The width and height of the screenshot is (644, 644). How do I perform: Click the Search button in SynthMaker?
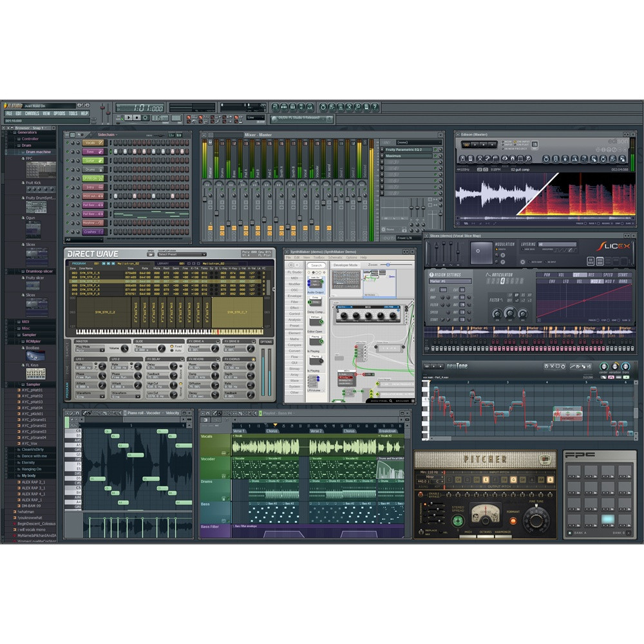tap(317, 265)
